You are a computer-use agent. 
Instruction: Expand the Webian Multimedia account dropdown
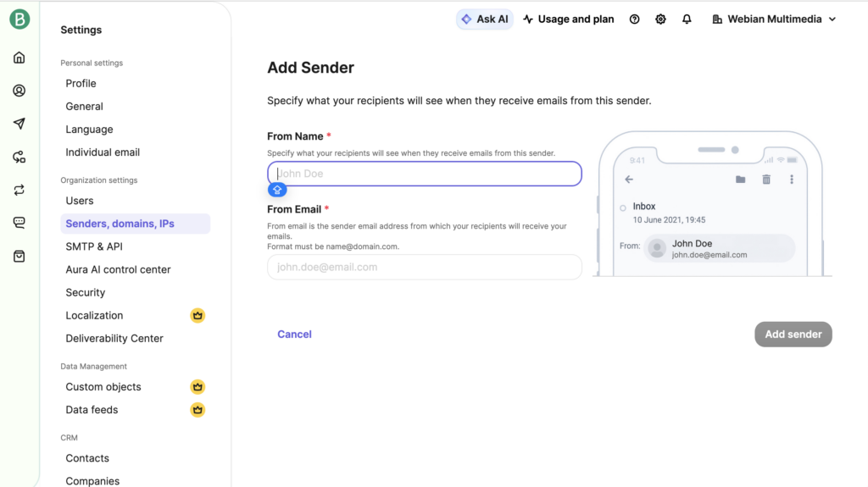pyautogui.click(x=774, y=19)
